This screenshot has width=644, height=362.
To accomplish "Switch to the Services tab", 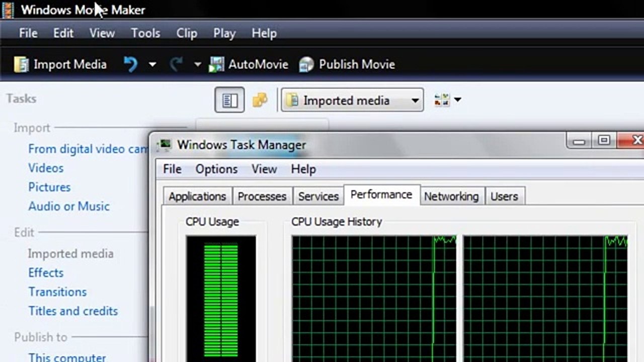I will tap(318, 196).
